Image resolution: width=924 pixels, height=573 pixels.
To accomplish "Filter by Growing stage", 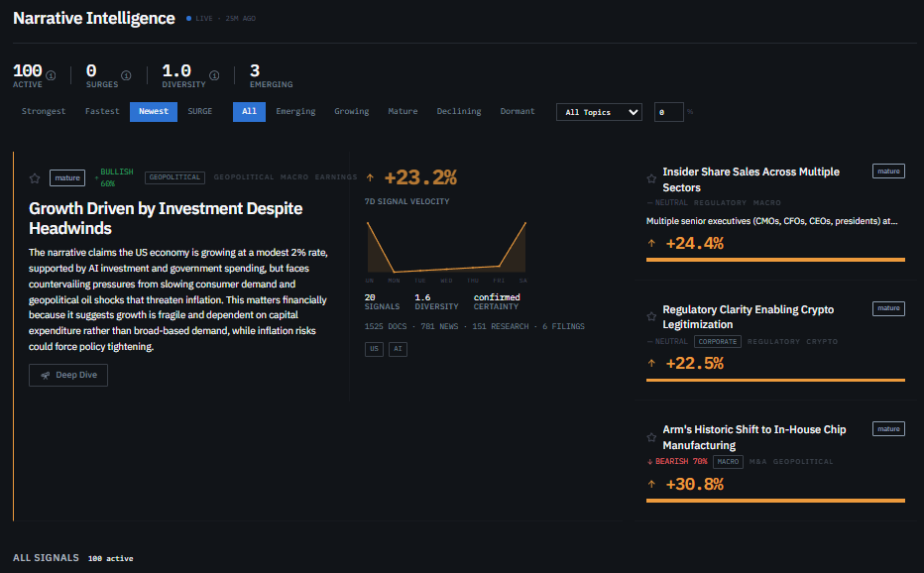I will tap(352, 111).
